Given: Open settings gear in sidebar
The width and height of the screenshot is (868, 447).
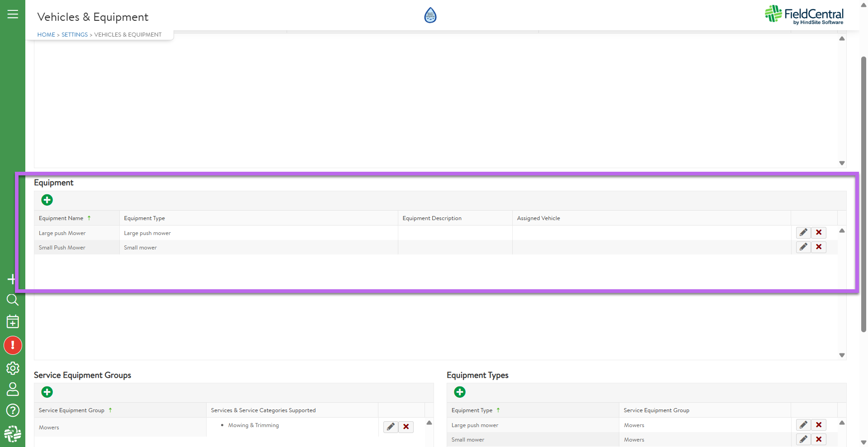Looking at the screenshot, I should click(x=13, y=368).
